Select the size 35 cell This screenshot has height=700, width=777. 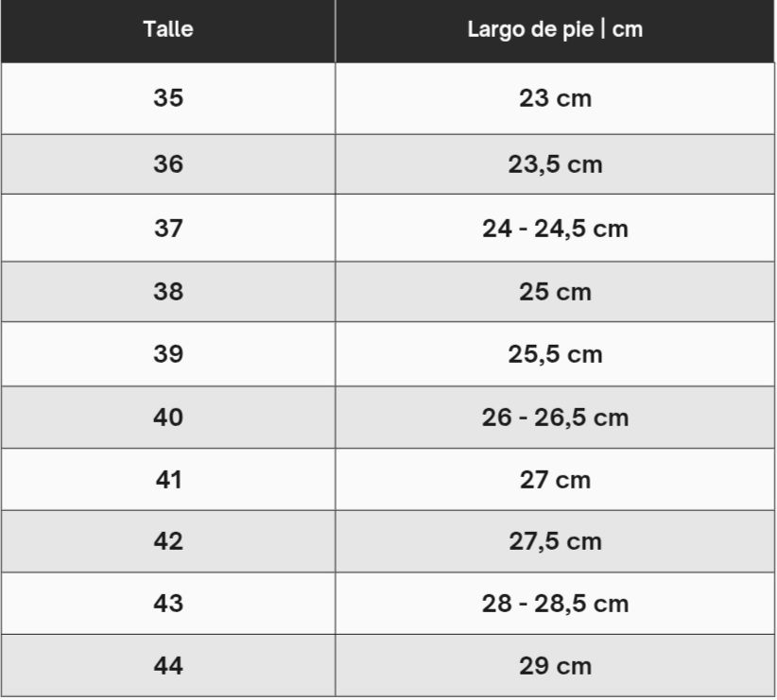point(168,98)
